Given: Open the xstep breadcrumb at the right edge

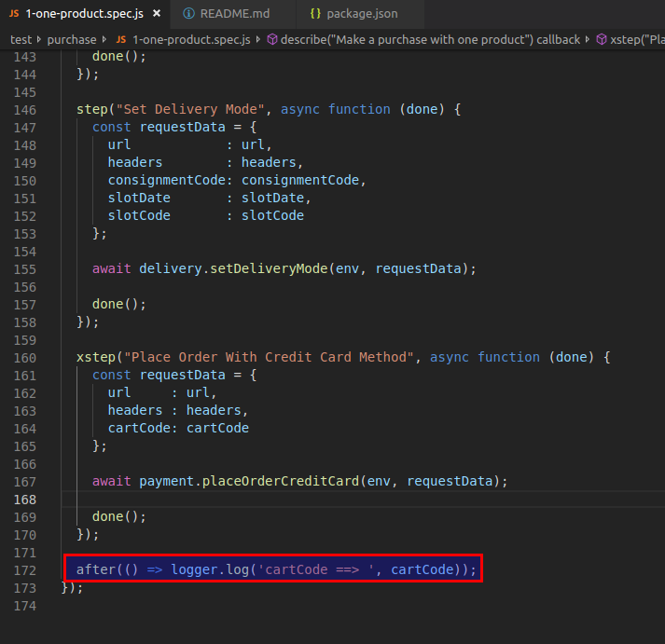Looking at the screenshot, I should tap(637, 40).
